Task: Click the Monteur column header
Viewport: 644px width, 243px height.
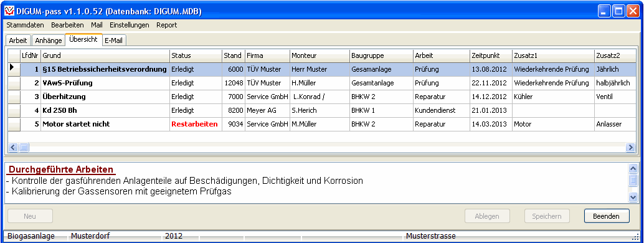Action: (320, 55)
